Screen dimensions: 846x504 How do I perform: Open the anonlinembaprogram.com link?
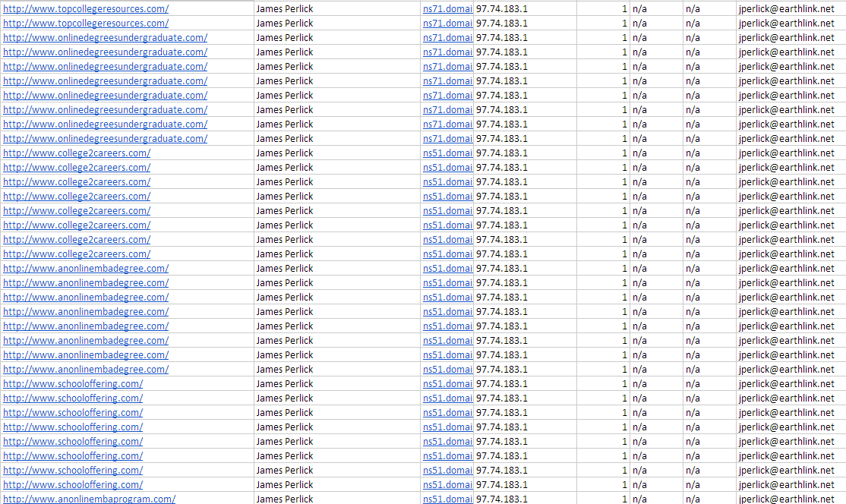click(89, 499)
